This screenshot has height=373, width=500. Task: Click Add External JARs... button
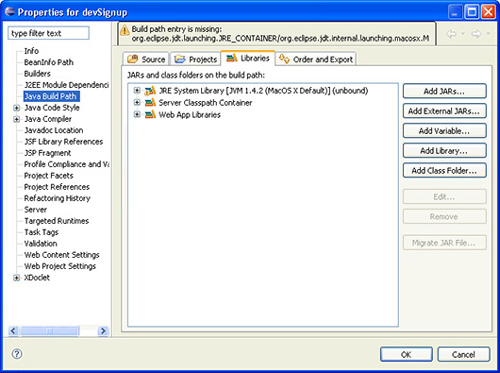444,111
